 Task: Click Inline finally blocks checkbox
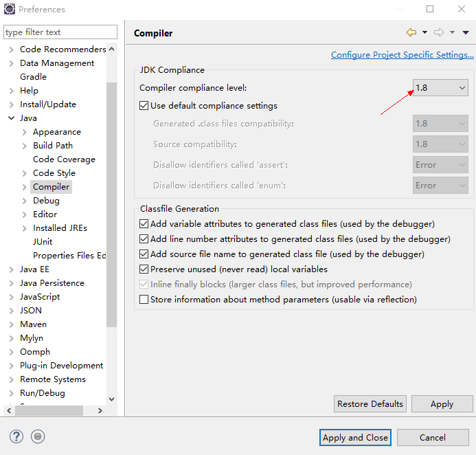[144, 285]
